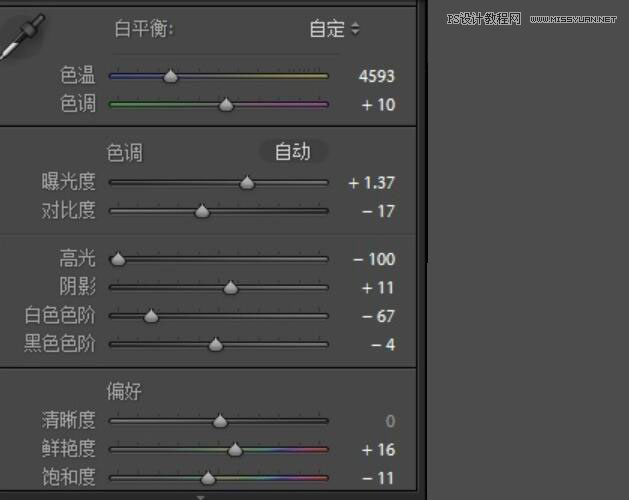Click the 高光 highlights slider handle
Image resolution: width=629 pixels, height=500 pixels.
pyautogui.click(x=118, y=260)
